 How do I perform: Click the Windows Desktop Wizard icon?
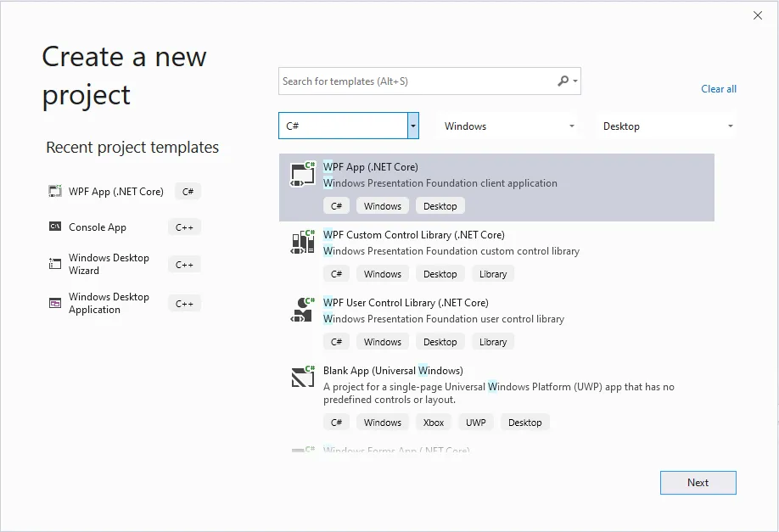[55, 264]
